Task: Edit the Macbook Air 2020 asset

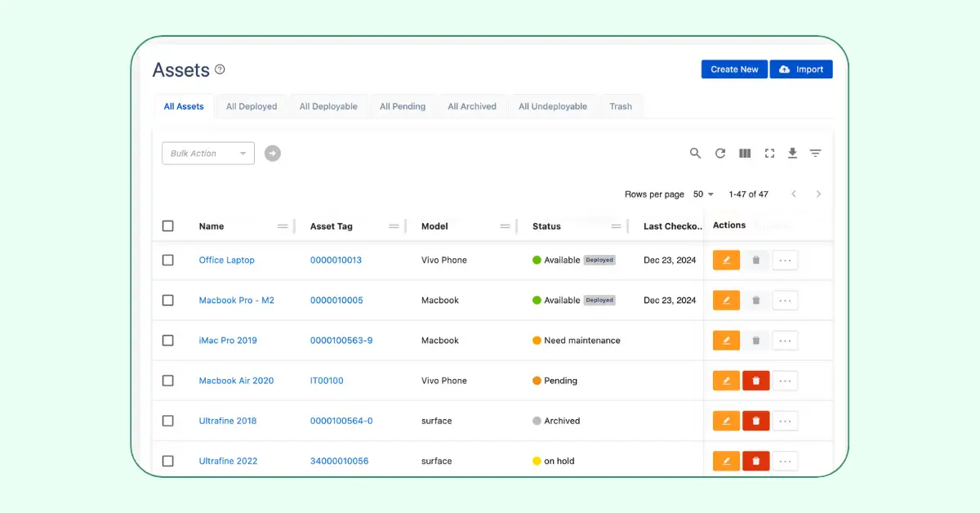Action: (x=726, y=381)
